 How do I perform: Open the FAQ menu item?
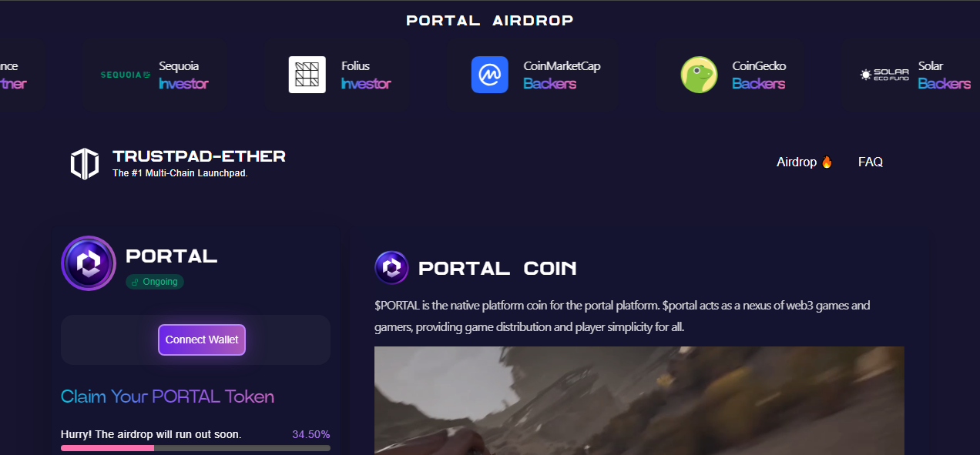pyautogui.click(x=871, y=162)
